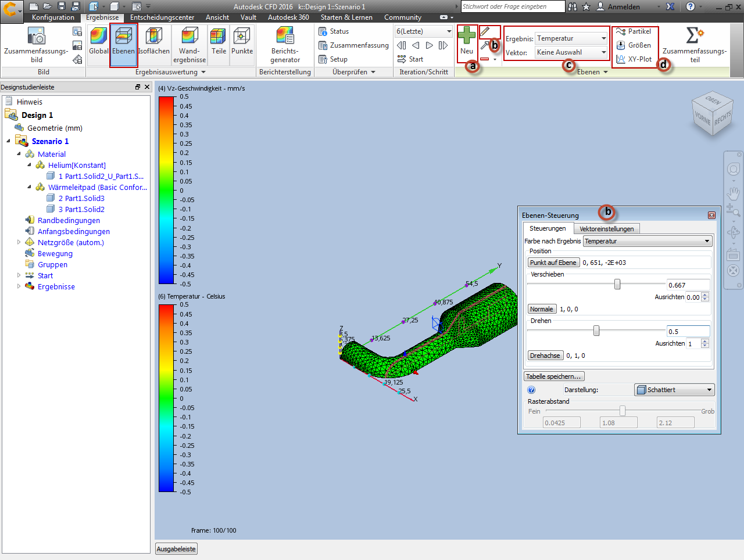Image resolution: width=744 pixels, height=560 pixels.
Task: Open the Zusammenfassungsteil tool
Action: pos(695,45)
